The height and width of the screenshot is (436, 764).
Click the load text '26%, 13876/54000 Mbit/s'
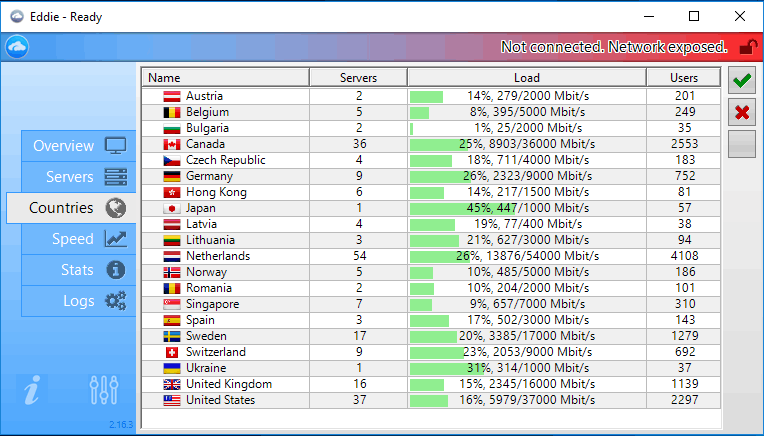(527, 256)
